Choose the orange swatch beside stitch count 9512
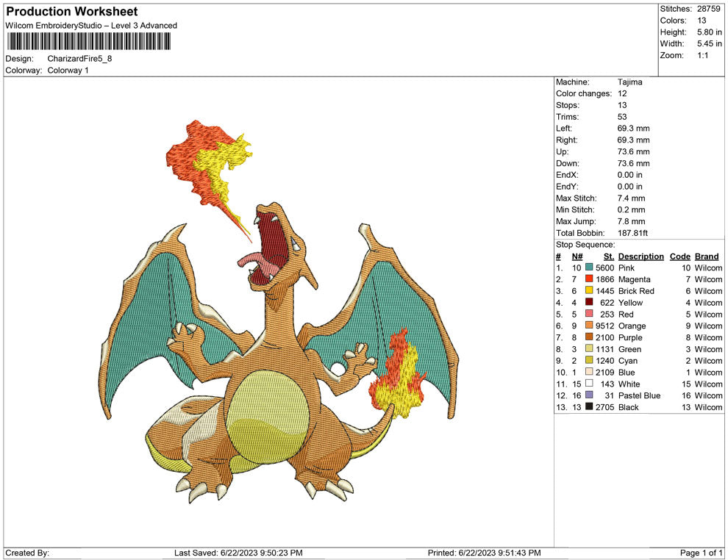The image size is (728, 560). [589, 326]
